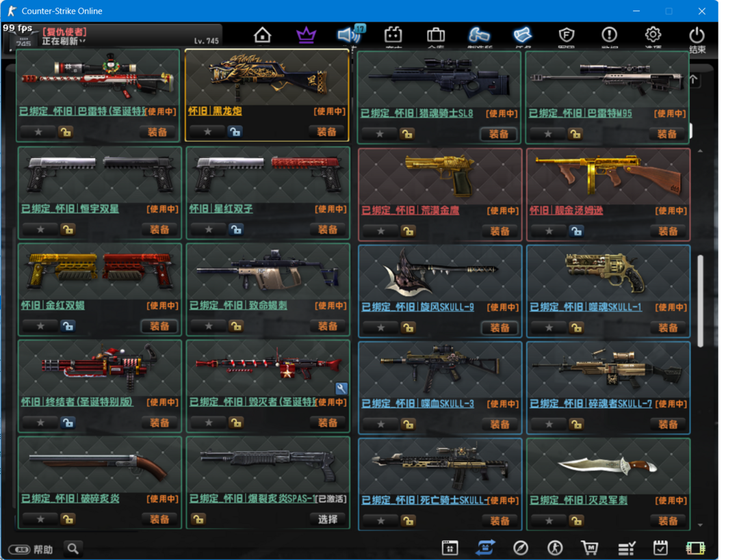Click the 已激活 label on 爆裂炙炎SPAS-12
Image resolution: width=739 pixels, height=560 pixels.
coord(330,498)
